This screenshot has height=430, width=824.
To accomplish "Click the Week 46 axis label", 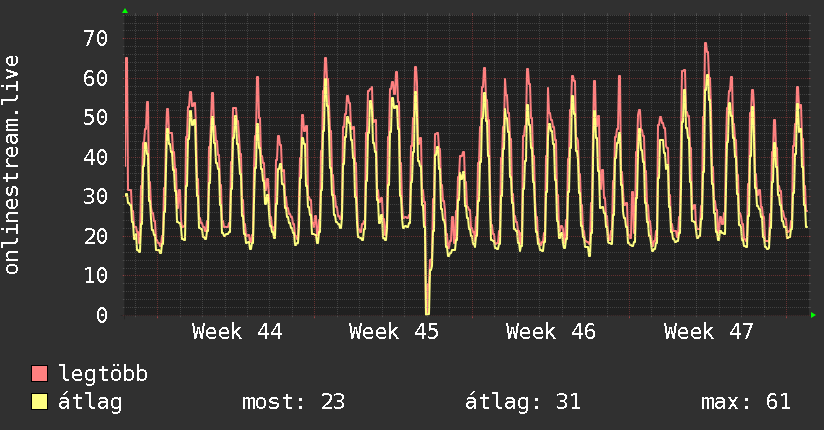I will 551,332.
